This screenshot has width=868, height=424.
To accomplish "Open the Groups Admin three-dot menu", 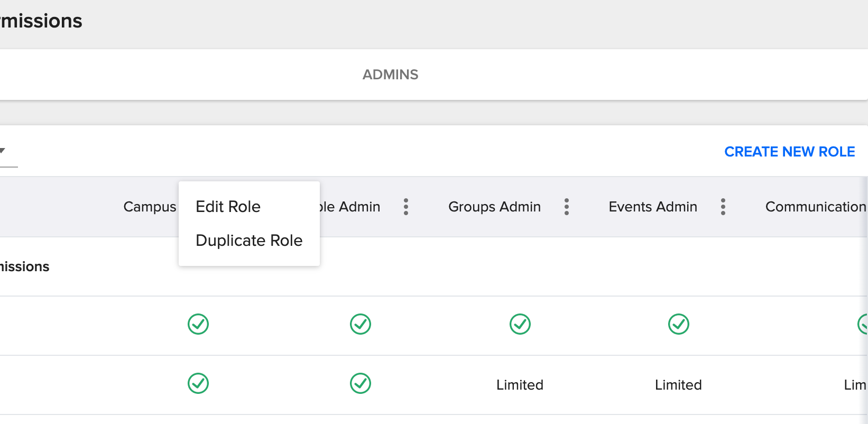I will point(566,207).
